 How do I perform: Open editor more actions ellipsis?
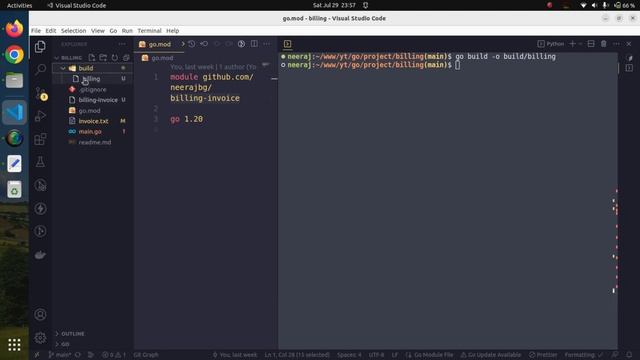(x=267, y=44)
